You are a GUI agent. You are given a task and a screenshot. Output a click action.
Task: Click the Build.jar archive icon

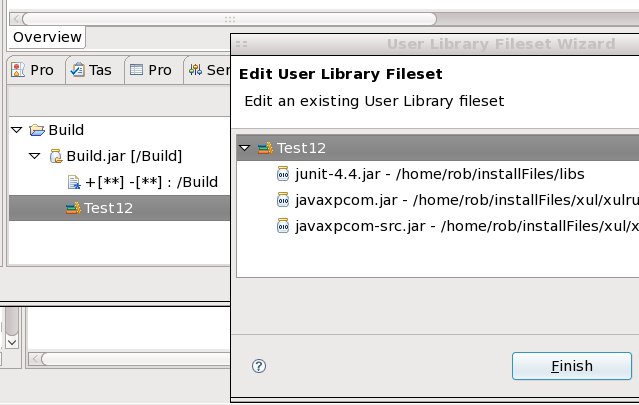point(55,156)
